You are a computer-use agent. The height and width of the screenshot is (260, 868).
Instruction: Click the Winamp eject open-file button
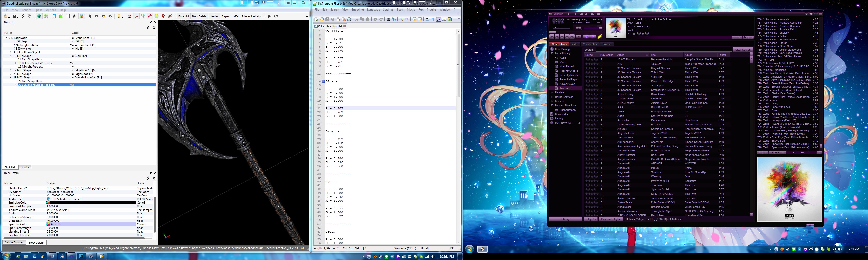579,36
